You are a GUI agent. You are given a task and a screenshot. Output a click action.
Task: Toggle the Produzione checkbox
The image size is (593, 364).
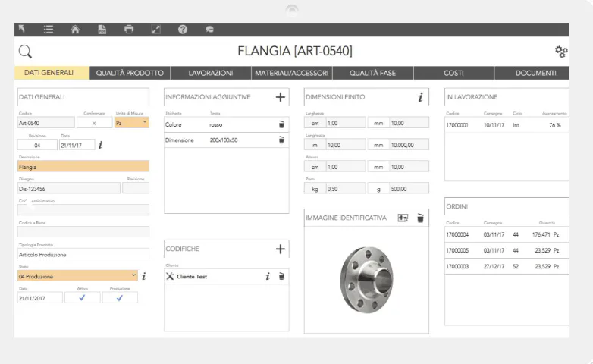click(x=120, y=298)
